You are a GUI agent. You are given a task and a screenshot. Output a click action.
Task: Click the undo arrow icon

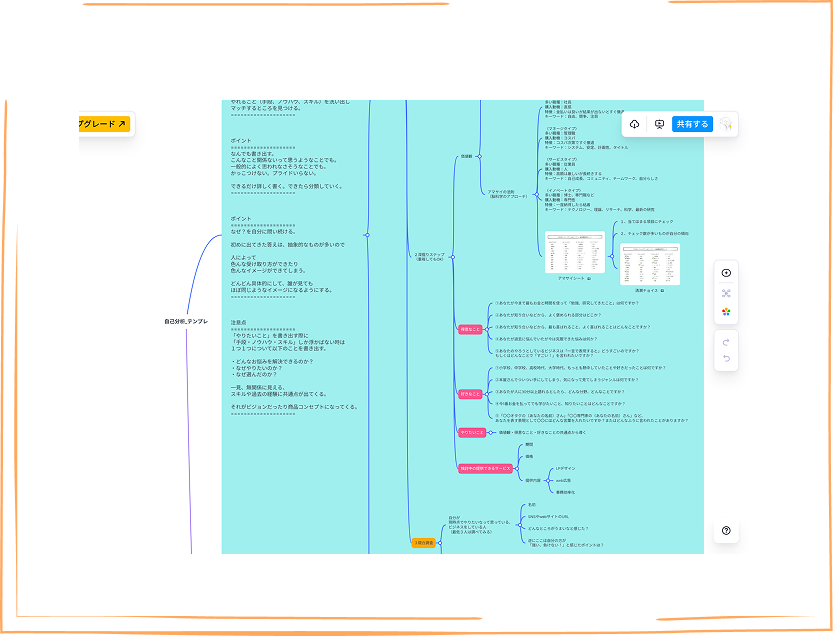pyautogui.click(x=726, y=358)
